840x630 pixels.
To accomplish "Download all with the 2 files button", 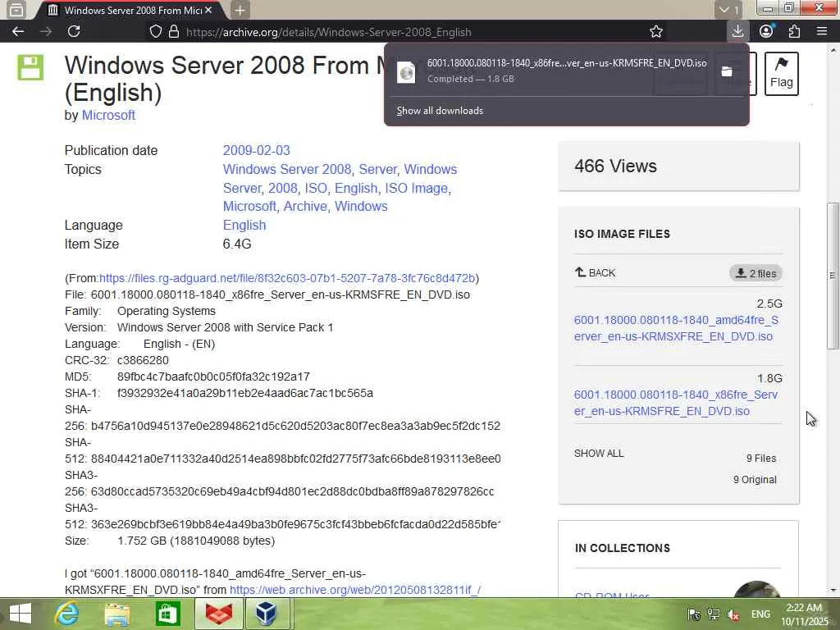I will (756, 273).
